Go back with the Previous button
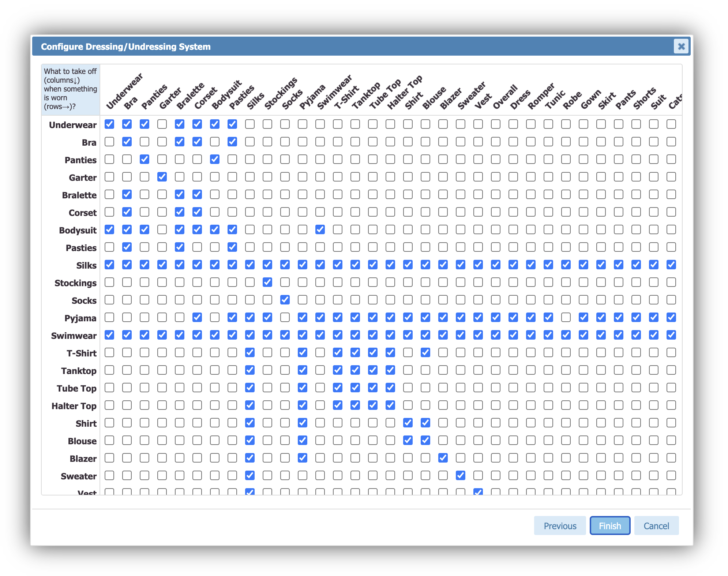The image size is (728, 576). (x=560, y=526)
